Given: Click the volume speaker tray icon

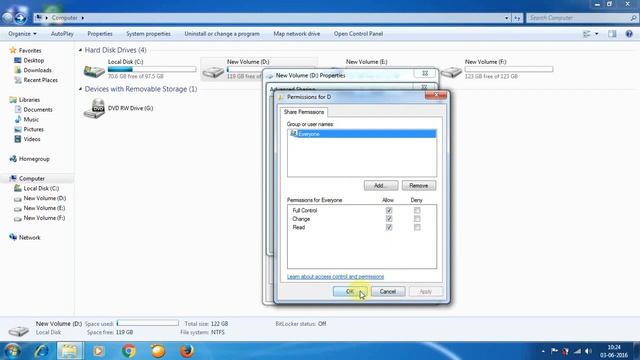Looking at the screenshot, I should [x=588, y=351].
